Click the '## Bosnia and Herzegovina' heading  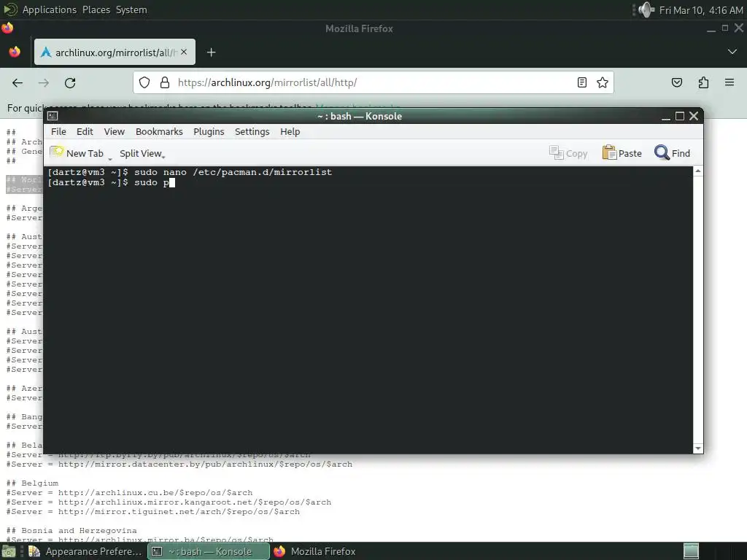[x=71, y=531]
